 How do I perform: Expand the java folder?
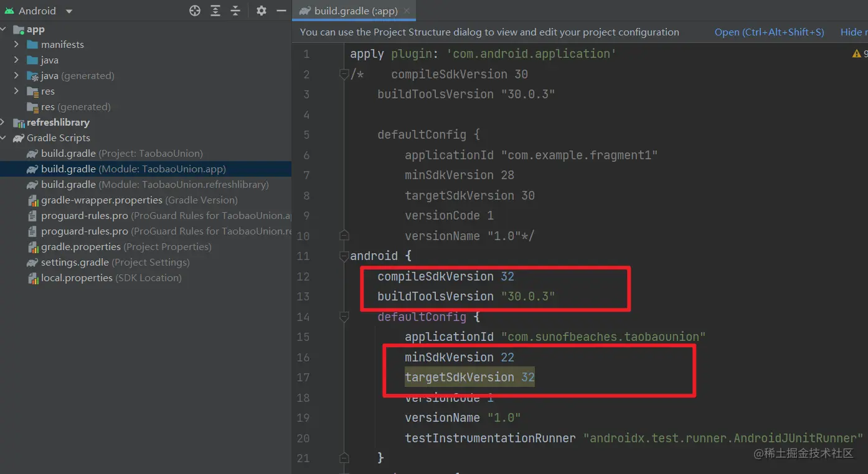point(17,60)
